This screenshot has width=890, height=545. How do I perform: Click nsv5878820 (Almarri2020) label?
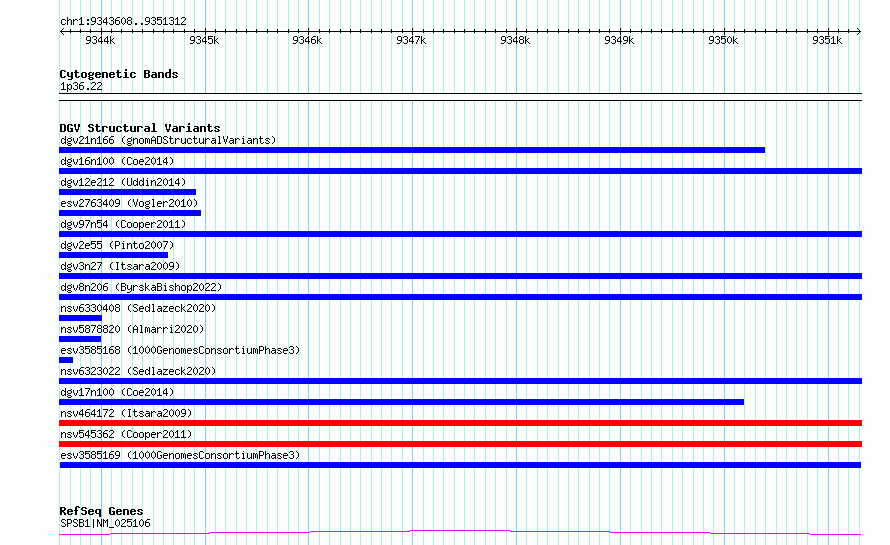point(132,329)
